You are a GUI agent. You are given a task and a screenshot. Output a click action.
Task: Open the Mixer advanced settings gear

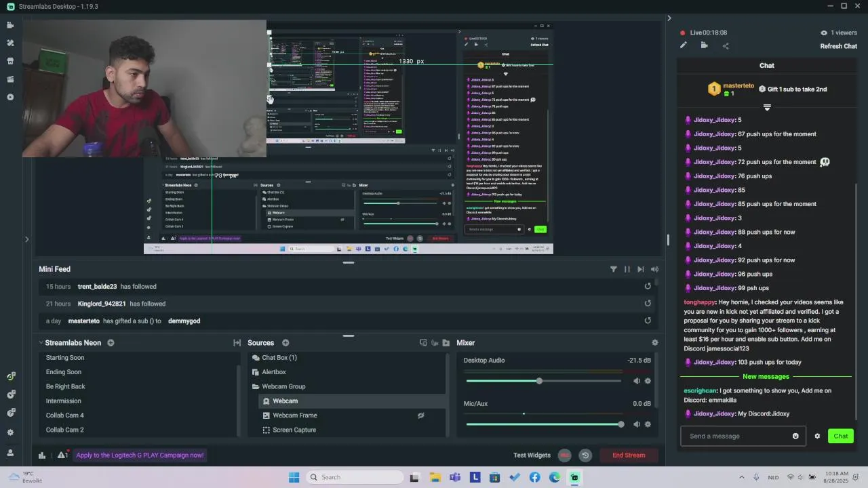(x=654, y=343)
